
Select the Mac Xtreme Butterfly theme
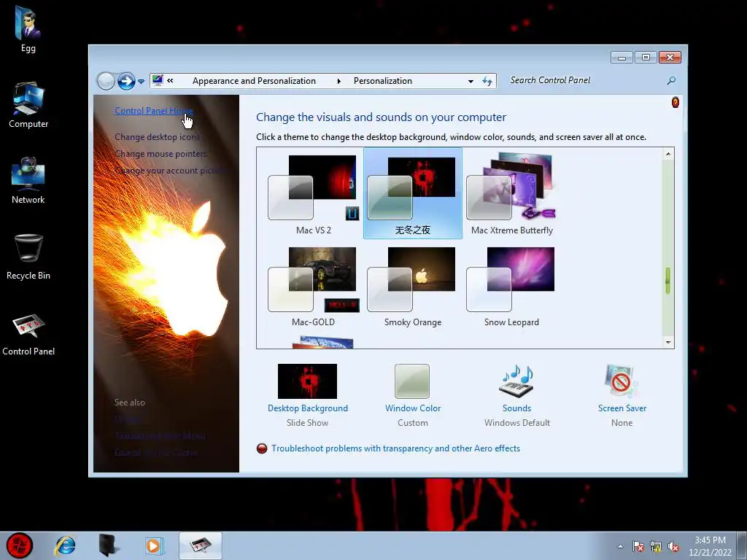point(511,194)
